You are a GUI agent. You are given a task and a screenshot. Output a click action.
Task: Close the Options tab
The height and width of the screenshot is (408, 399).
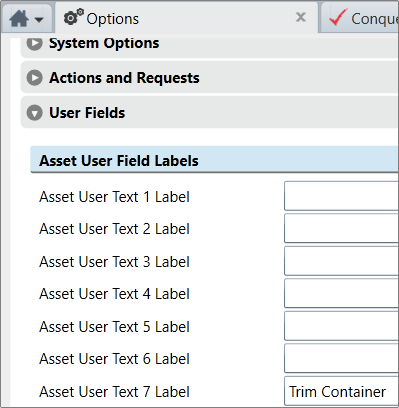[301, 17]
